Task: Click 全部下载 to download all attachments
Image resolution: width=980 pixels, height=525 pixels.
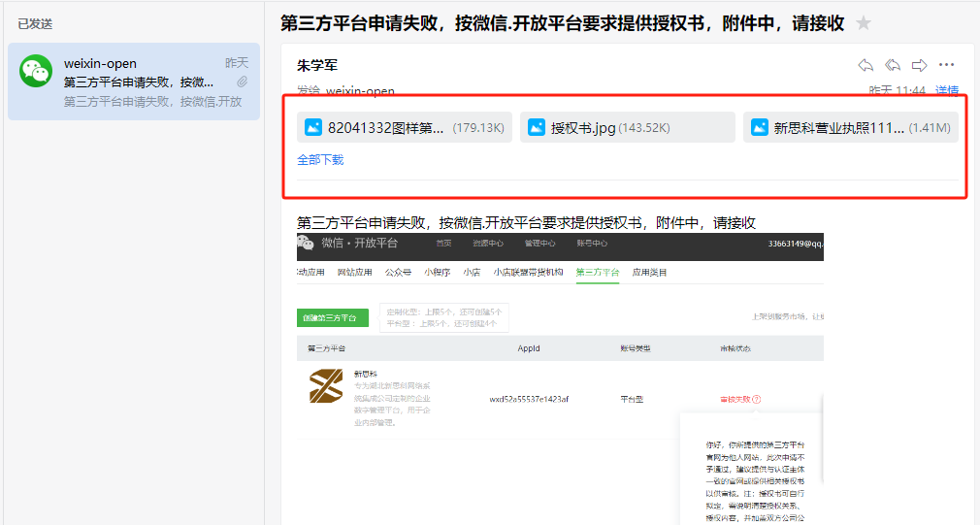Action: [x=320, y=160]
